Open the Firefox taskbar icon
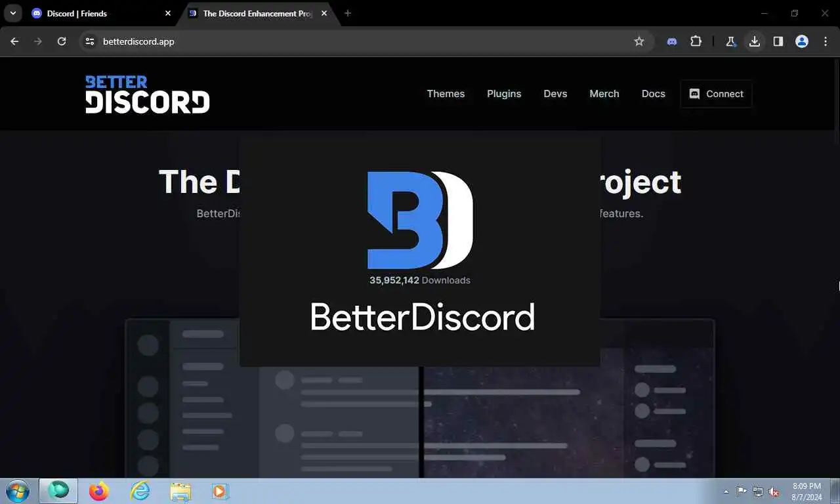 99,491
